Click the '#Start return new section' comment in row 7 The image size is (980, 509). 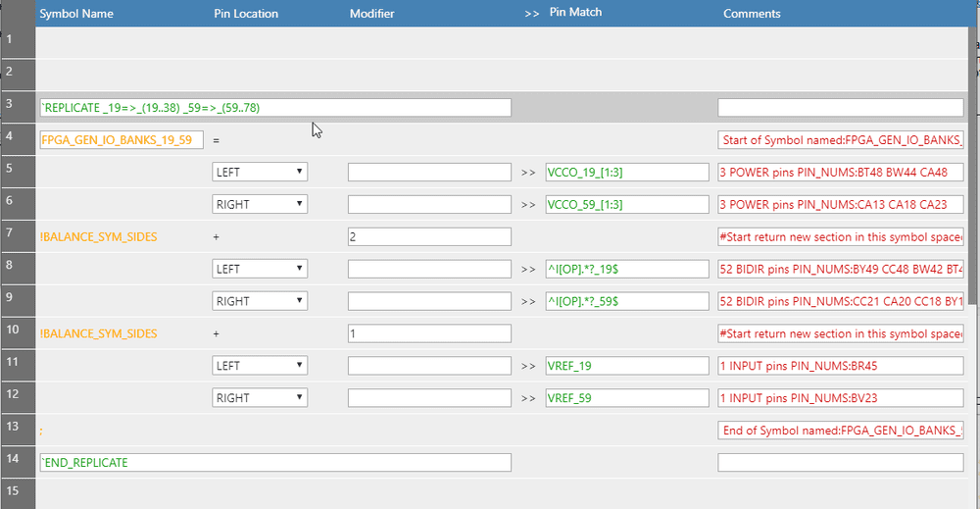click(x=841, y=237)
